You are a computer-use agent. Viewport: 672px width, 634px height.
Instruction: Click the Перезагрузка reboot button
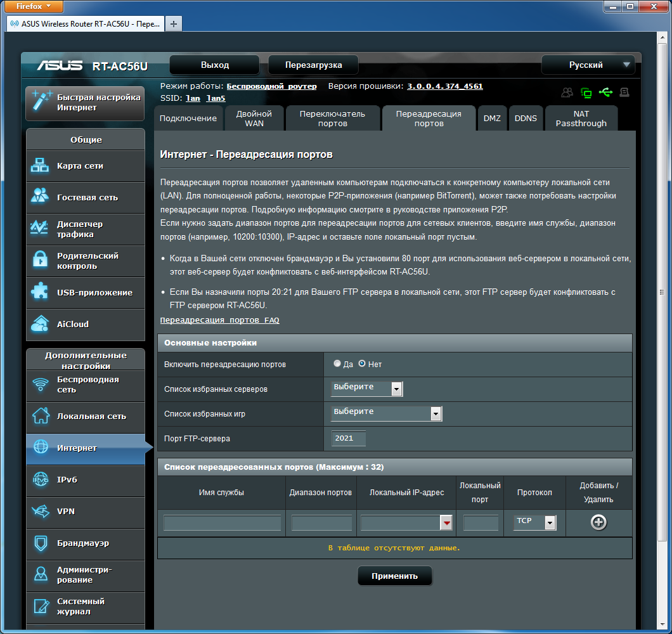tap(313, 65)
